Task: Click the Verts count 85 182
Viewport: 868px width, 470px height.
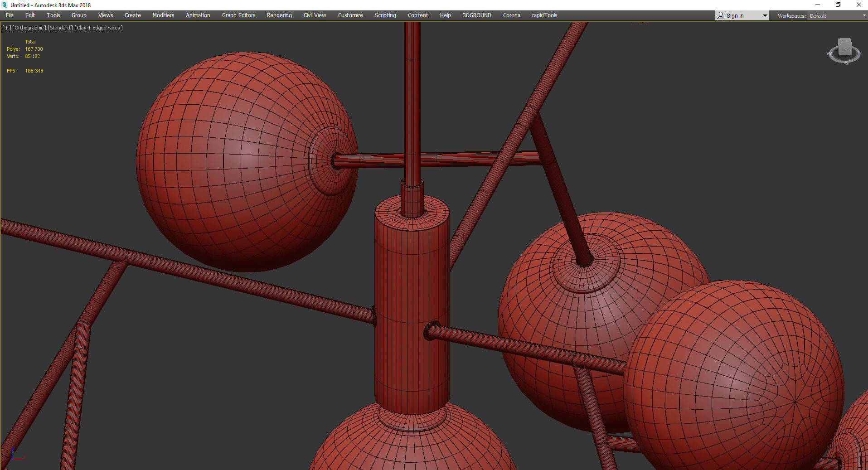Action: (x=33, y=56)
